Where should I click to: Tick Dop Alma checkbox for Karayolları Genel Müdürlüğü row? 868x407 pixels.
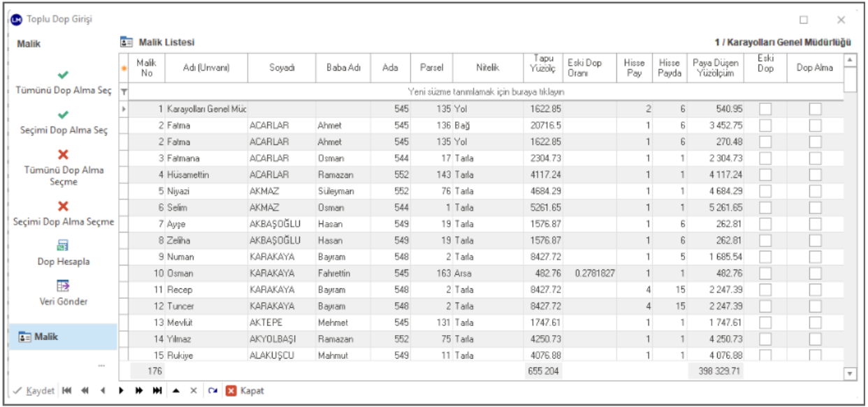coord(815,109)
